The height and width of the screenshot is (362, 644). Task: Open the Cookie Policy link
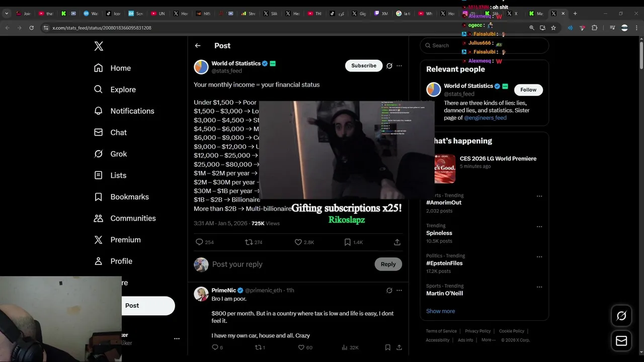tap(512, 331)
